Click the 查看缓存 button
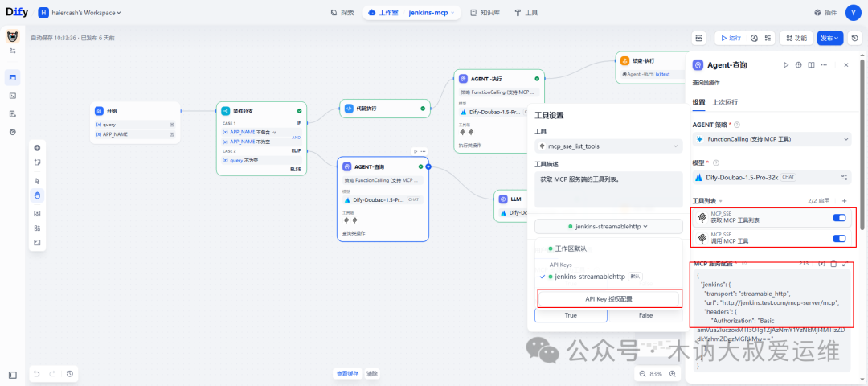The height and width of the screenshot is (386, 868). [x=348, y=374]
